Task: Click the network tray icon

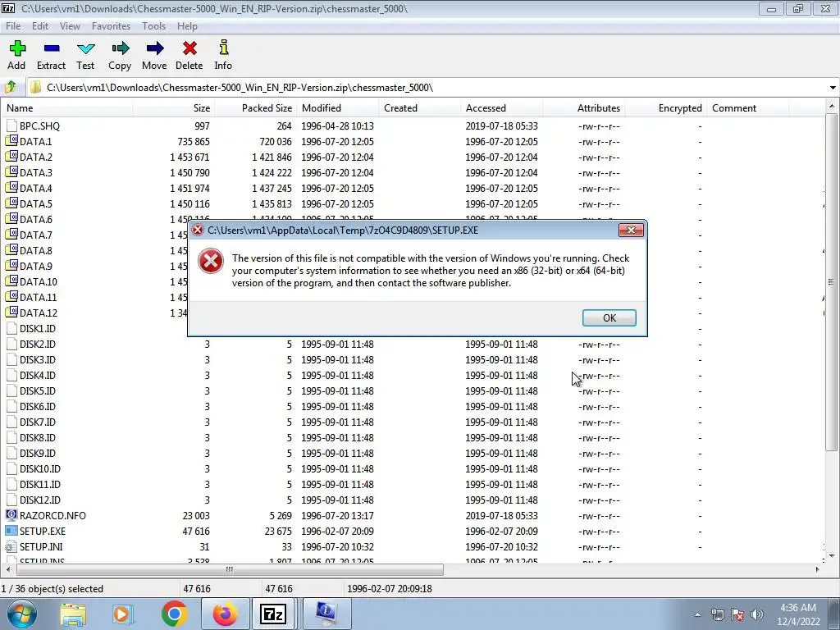Action: [717, 614]
